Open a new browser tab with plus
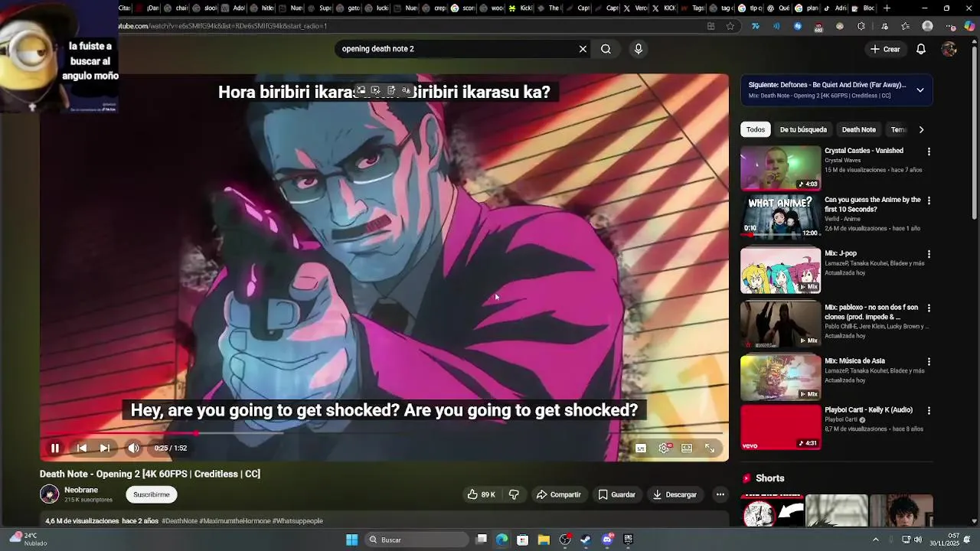This screenshot has width=980, height=551. tap(887, 8)
